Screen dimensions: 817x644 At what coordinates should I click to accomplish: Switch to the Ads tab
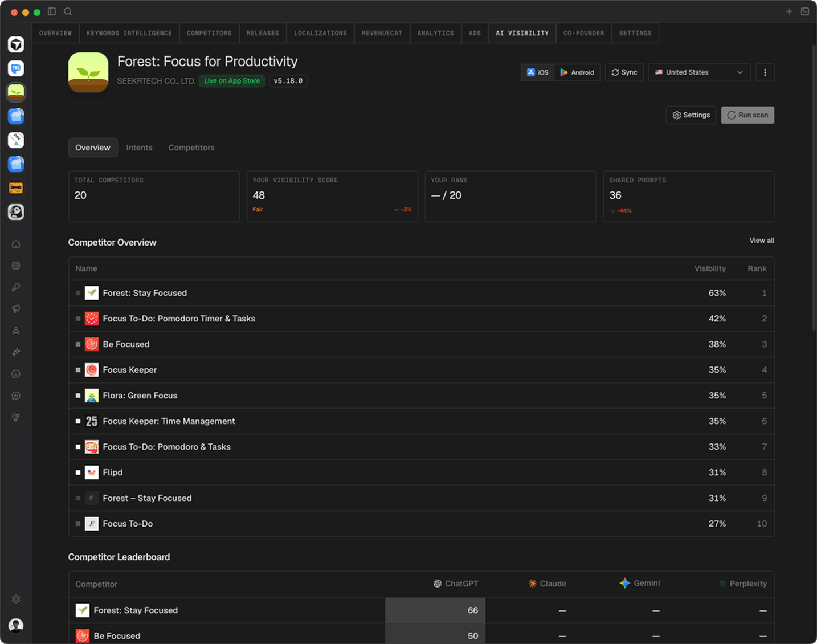(475, 33)
